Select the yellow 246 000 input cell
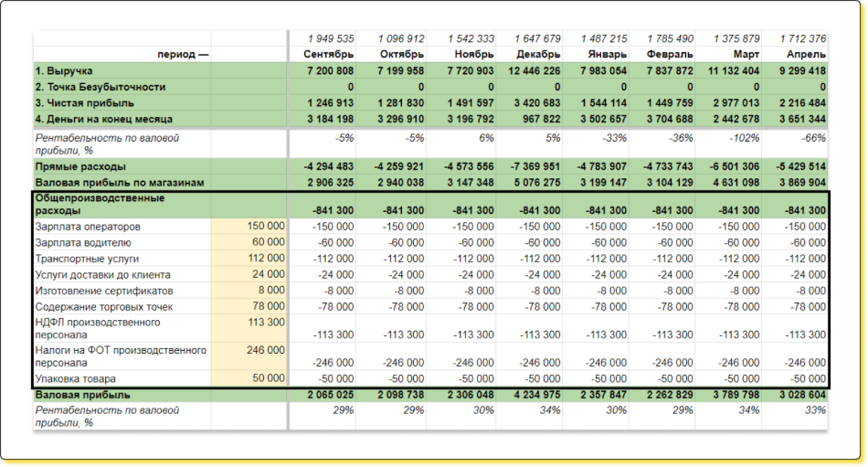The width and height of the screenshot is (868, 467). [249, 356]
